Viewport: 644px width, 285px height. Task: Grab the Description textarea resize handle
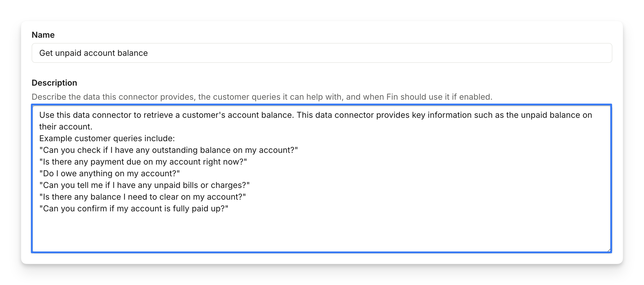tap(609, 250)
